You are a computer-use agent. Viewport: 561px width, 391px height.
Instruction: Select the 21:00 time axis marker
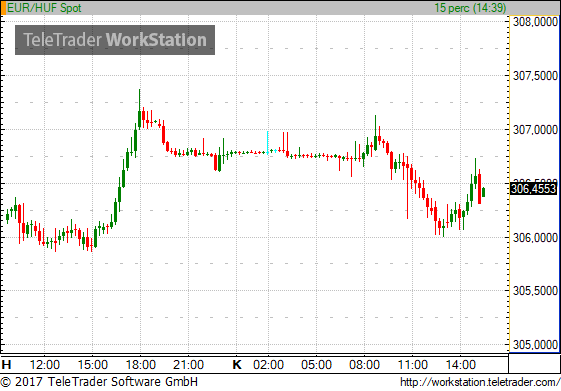point(189,365)
